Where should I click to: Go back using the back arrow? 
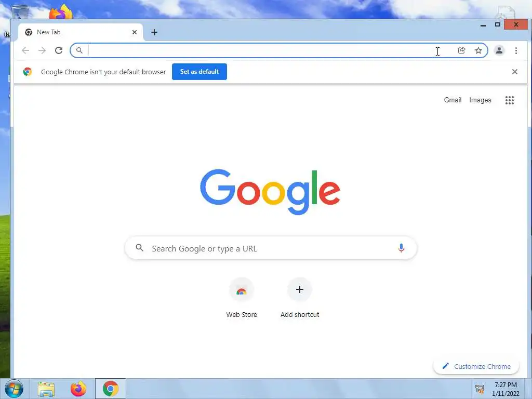25,50
